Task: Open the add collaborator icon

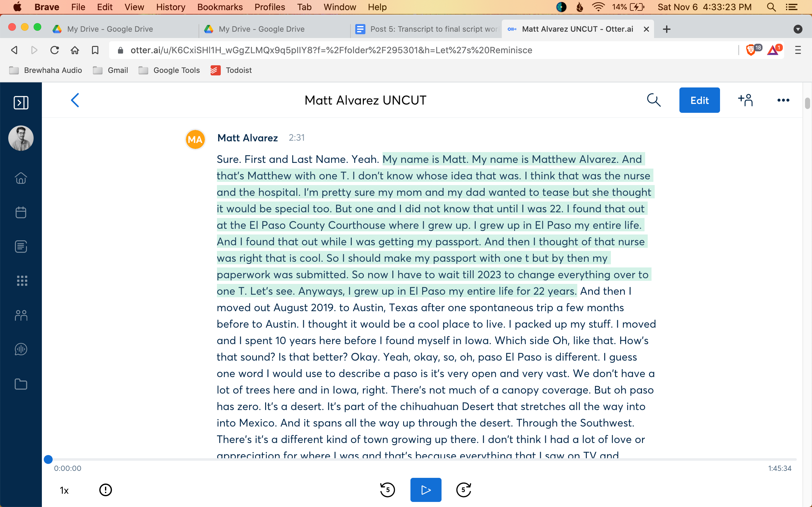Action: (745, 100)
